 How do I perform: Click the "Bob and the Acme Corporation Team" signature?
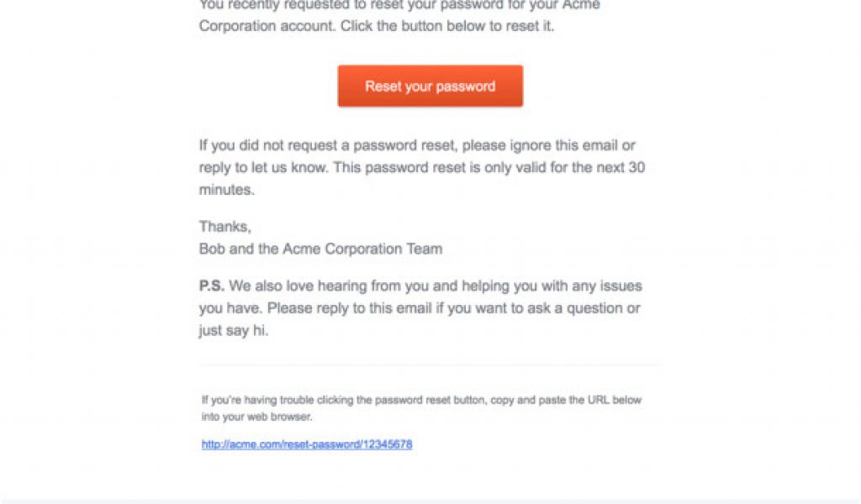click(x=320, y=249)
